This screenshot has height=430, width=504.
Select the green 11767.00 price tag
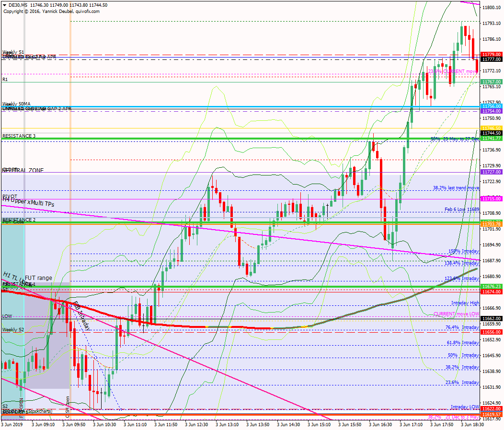(x=492, y=82)
